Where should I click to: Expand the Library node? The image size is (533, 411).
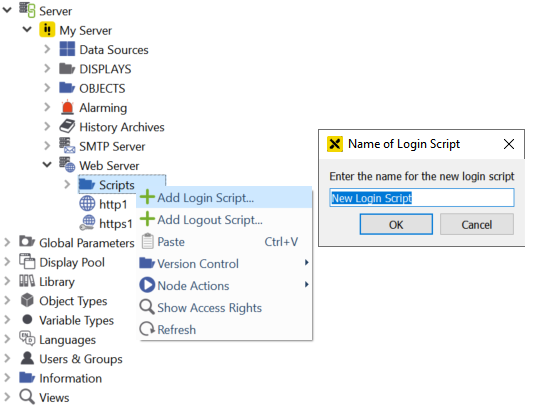pos(7,281)
